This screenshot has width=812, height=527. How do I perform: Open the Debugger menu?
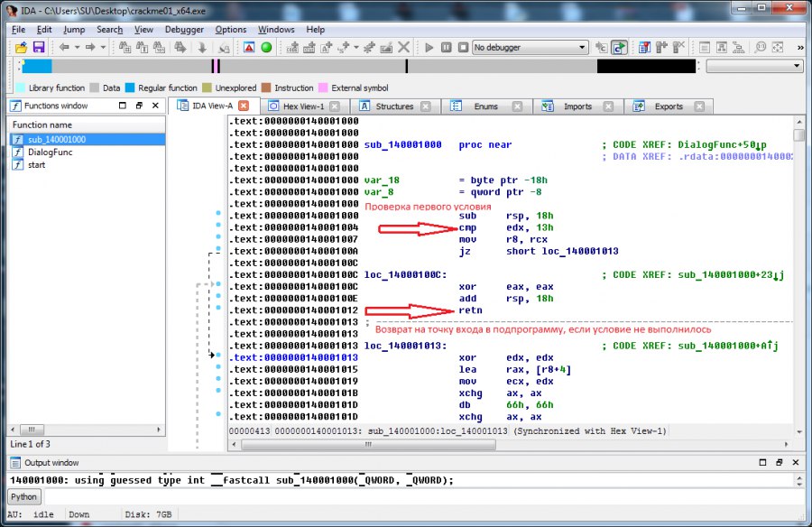(184, 30)
